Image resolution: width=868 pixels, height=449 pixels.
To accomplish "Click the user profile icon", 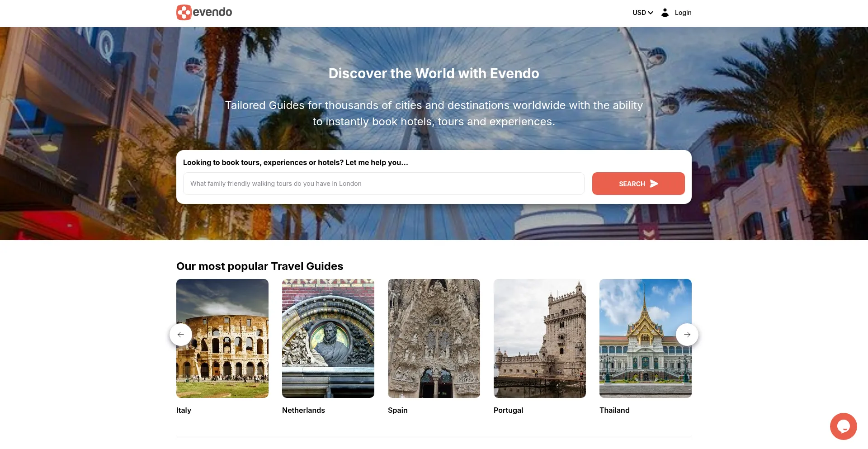I will point(665,13).
